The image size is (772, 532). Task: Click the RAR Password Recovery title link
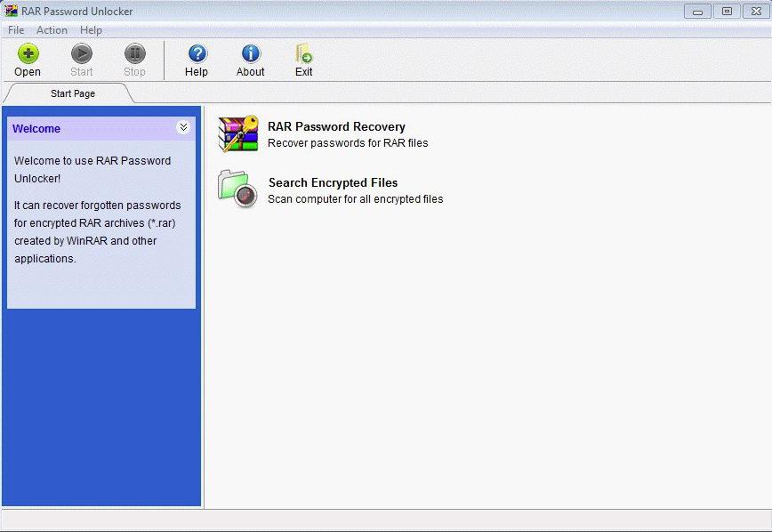[336, 126]
